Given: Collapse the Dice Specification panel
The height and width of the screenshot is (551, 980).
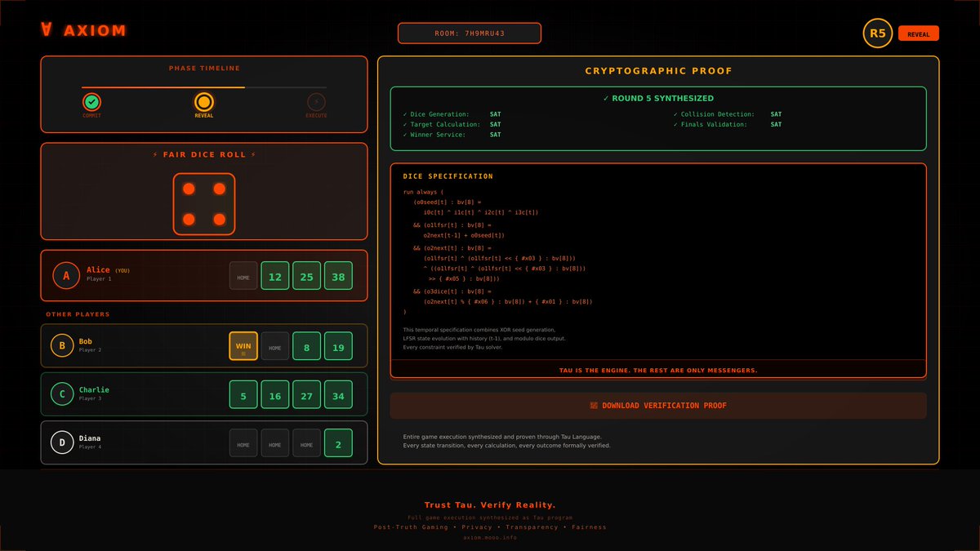Looking at the screenshot, I should pos(448,176).
